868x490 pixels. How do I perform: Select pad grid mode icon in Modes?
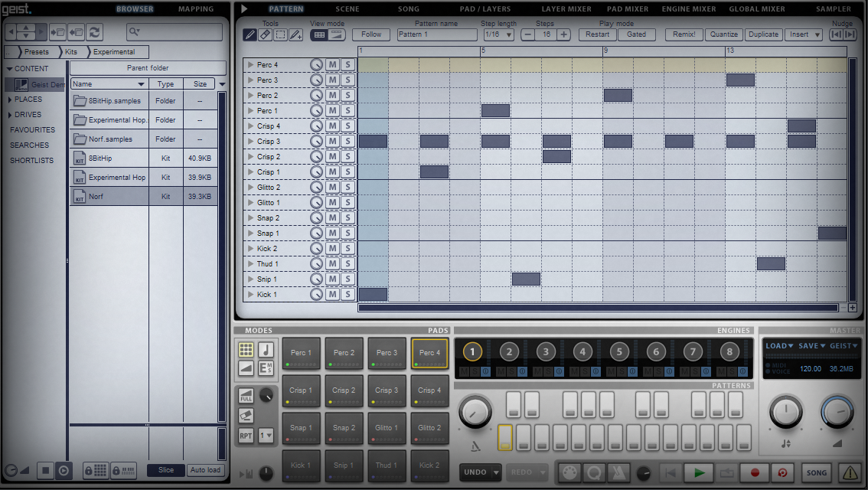(246, 349)
